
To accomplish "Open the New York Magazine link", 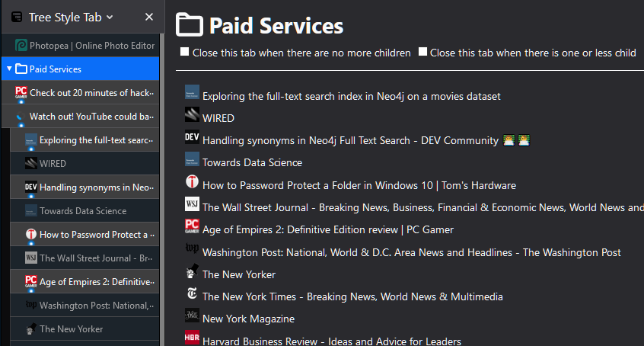I will click(x=248, y=319).
